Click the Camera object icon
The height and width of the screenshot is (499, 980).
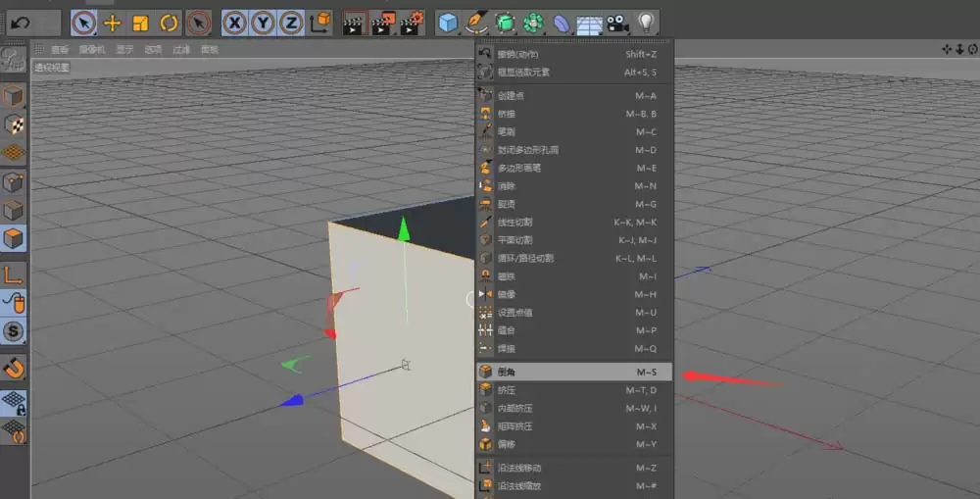pos(617,24)
